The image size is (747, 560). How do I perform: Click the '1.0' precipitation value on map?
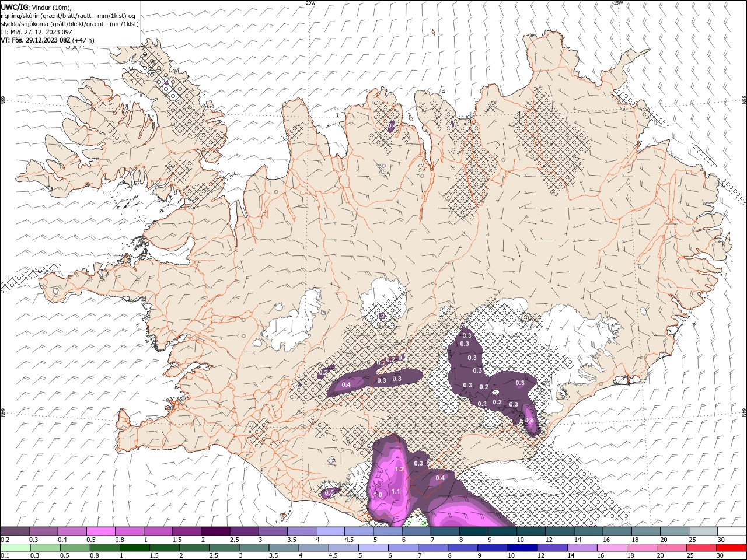(x=378, y=495)
